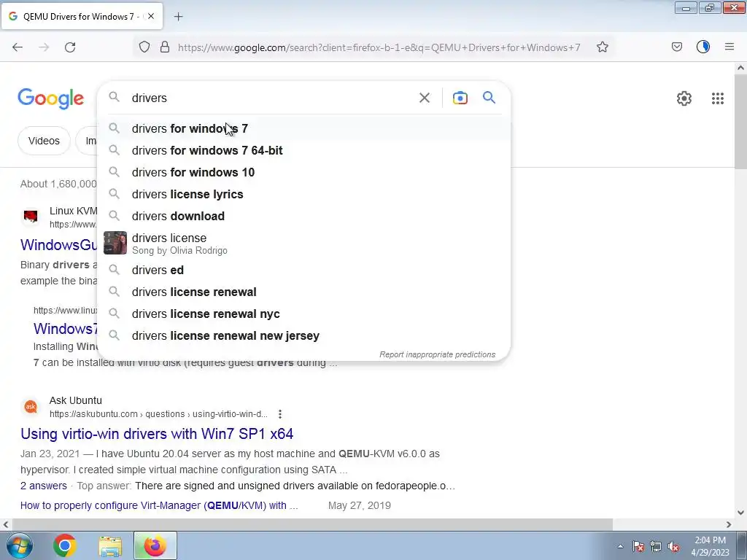Click 'Report inappropriate predictions' link
This screenshot has height=560, width=747.
(437, 354)
